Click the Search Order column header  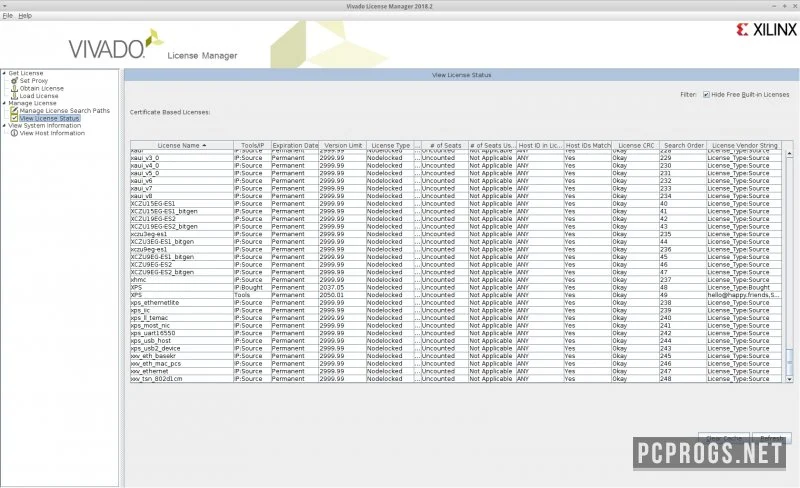point(684,145)
